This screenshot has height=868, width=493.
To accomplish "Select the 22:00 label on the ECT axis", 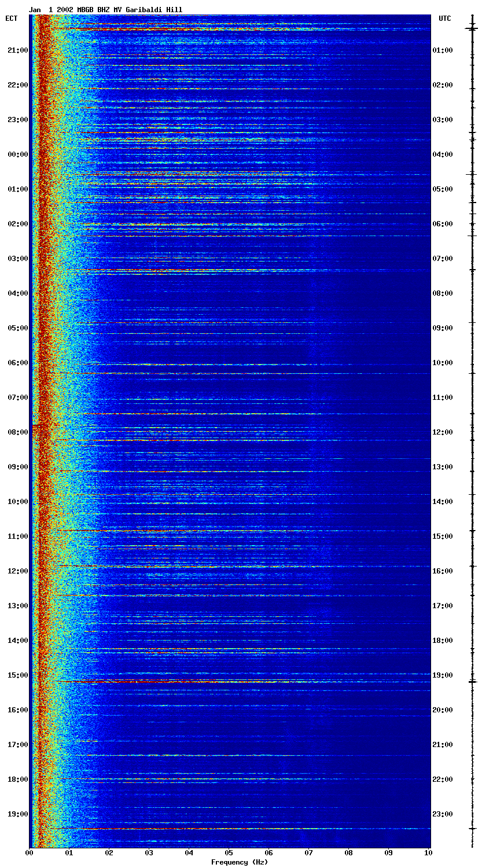I will point(17,85).
